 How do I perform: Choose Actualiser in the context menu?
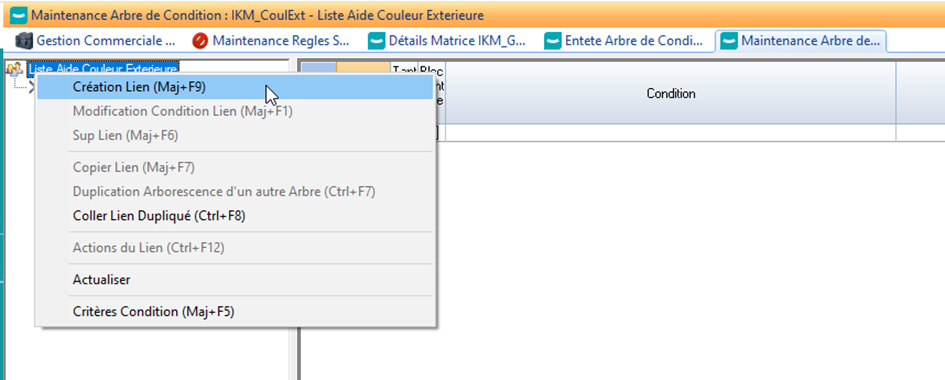click(x=101, y=280)
